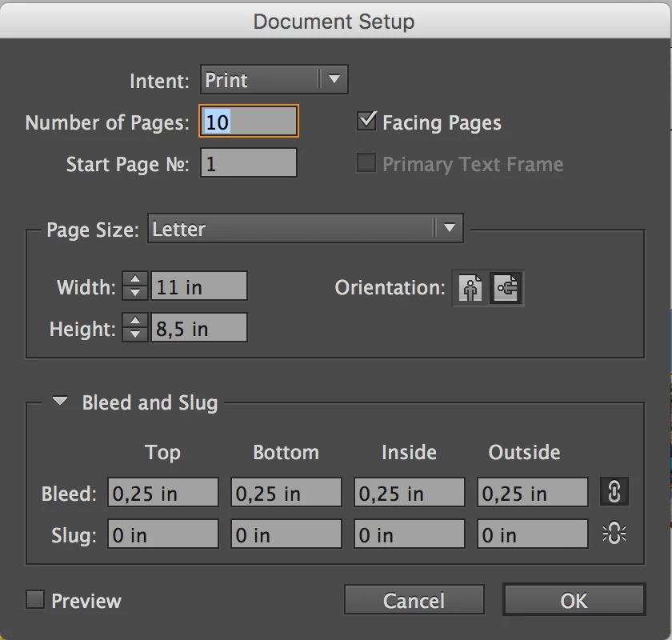This screenshot has width=672, height=640.
Task: Toggle the bleed chain link icon
Action: pos(614,492)
